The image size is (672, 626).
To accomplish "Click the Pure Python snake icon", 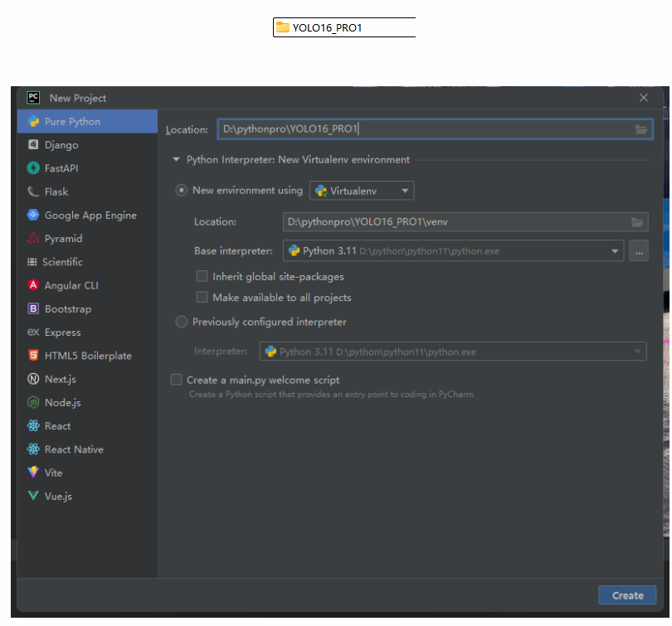I will pos(33,122).
